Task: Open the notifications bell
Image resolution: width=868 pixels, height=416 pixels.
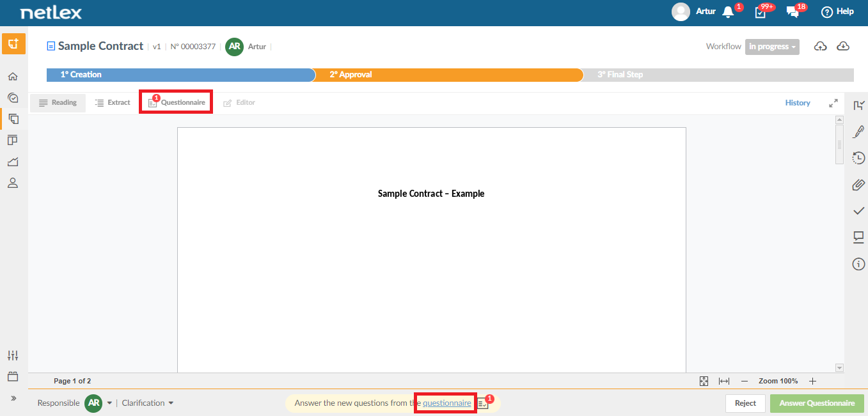Action: click(x=728, y=12)
